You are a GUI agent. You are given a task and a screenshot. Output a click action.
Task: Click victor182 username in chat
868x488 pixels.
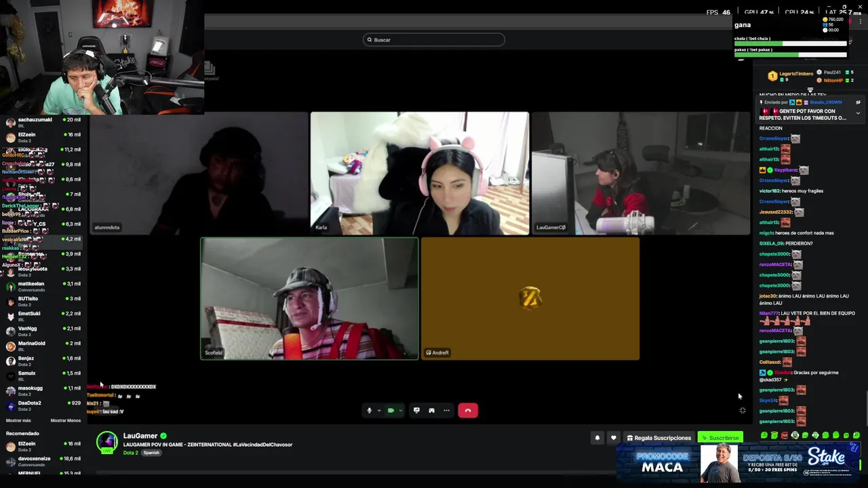pos(770,191)
